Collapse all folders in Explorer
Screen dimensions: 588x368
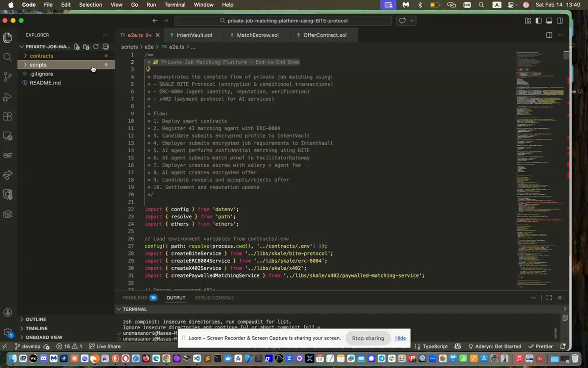pos(106,47)
